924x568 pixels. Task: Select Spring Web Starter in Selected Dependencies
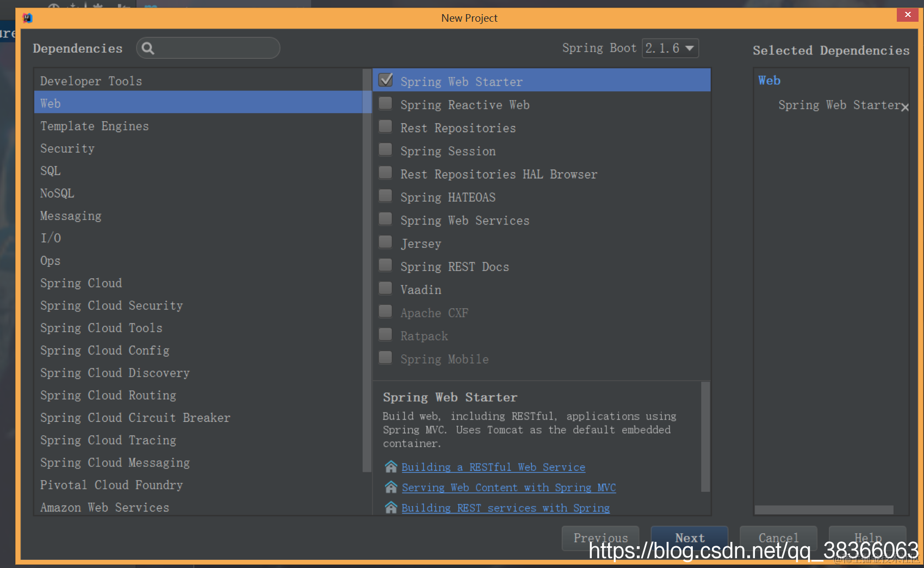click(839, 105)
